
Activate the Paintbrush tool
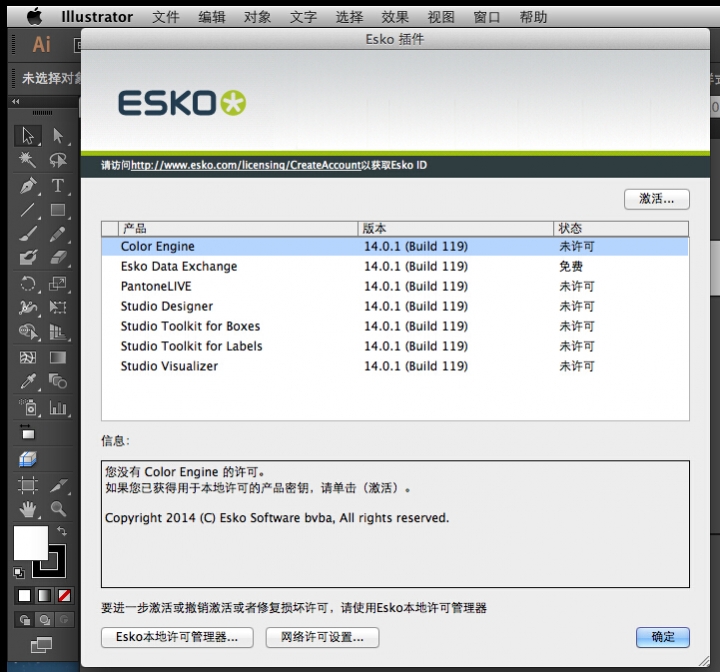28,234
